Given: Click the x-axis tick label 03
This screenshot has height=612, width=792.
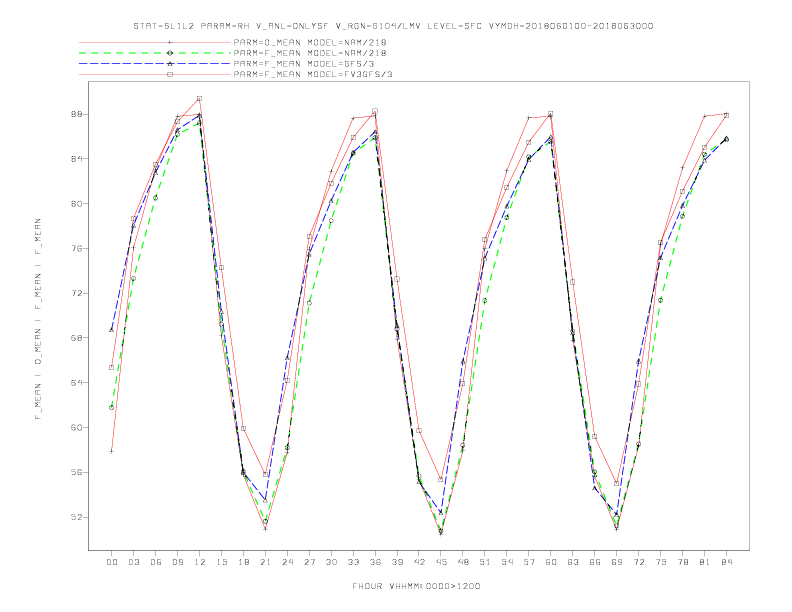Looking at the screenshot, I should [133, 562].
